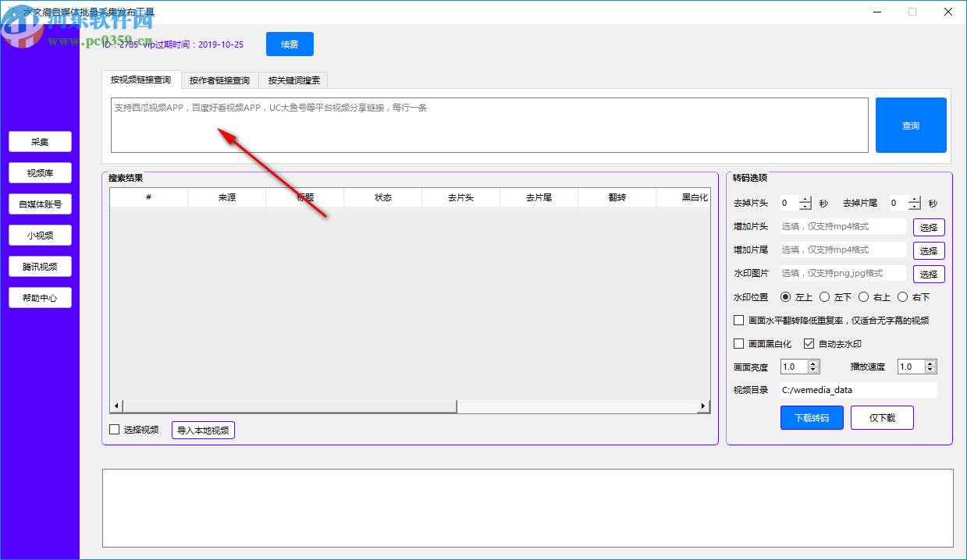The image size is (967, 560).
Task: Click the 下载转码 button
Action: tap(812, 418)
